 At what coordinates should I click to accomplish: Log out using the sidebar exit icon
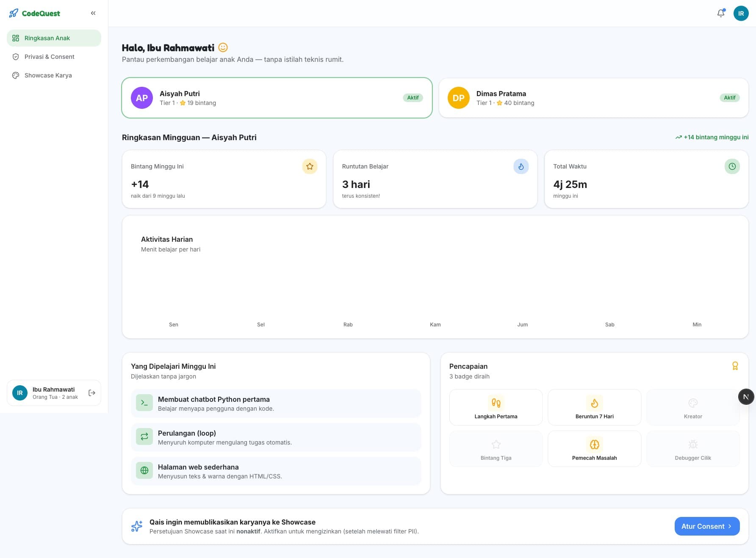(x=92, y=393)
